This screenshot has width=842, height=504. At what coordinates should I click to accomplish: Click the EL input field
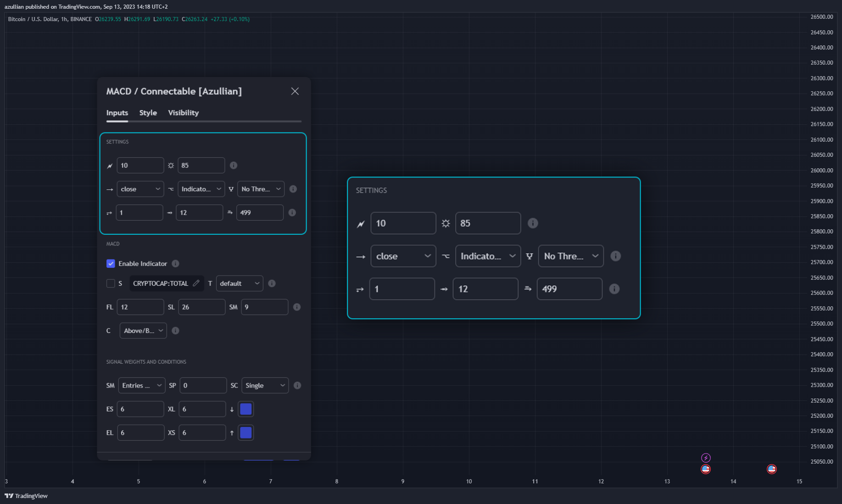(x=141, y=433)
